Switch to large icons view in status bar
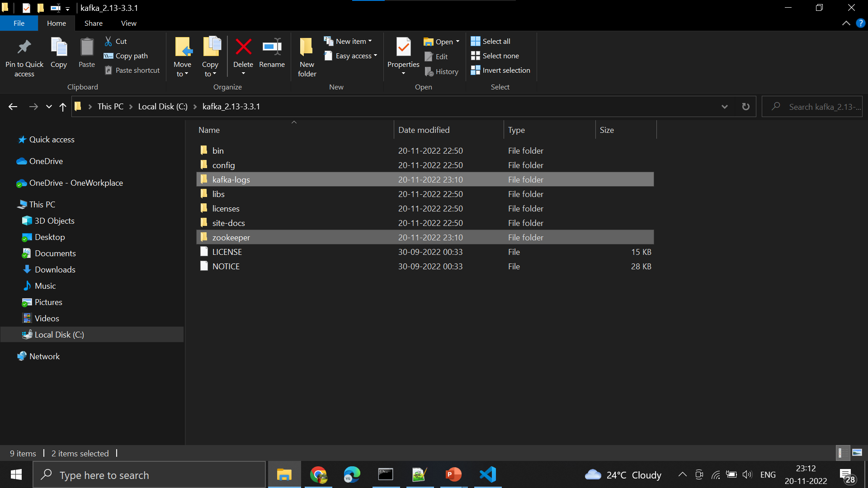Viewport: 868px width, 488px height. click(857, 452)
